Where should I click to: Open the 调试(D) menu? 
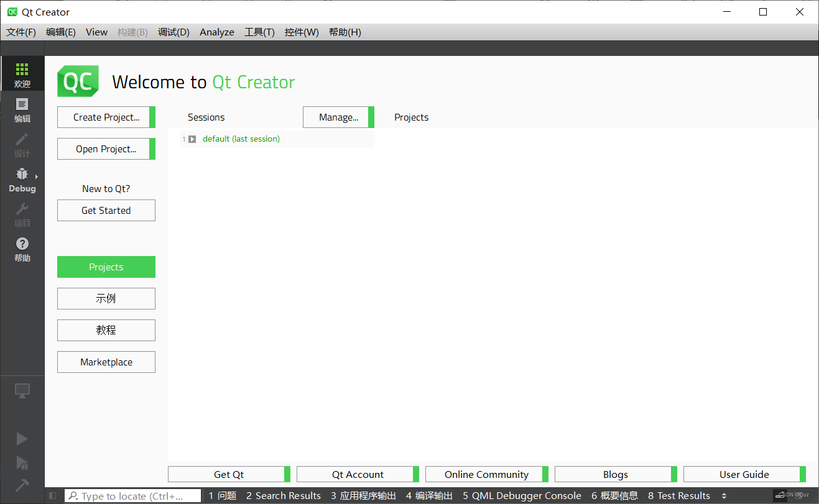click(174, 32)
